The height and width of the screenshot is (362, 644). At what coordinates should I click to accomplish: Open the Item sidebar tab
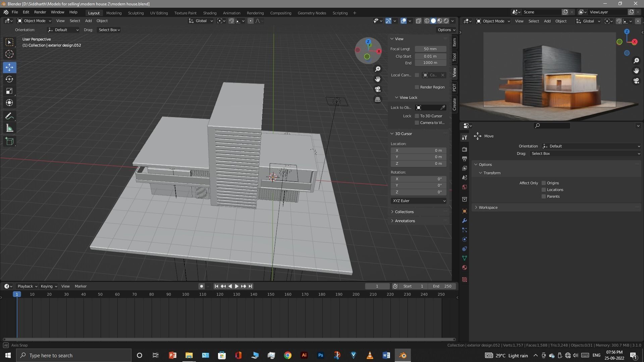454,42
